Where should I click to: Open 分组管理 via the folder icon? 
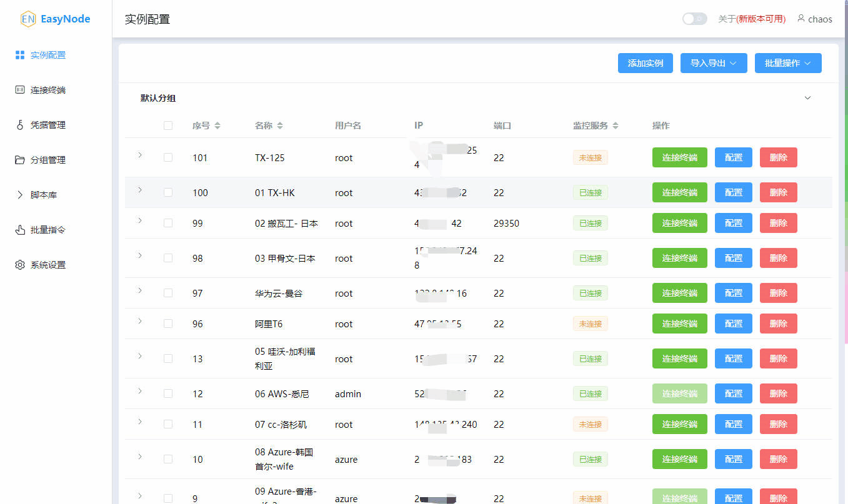(19, 159)
